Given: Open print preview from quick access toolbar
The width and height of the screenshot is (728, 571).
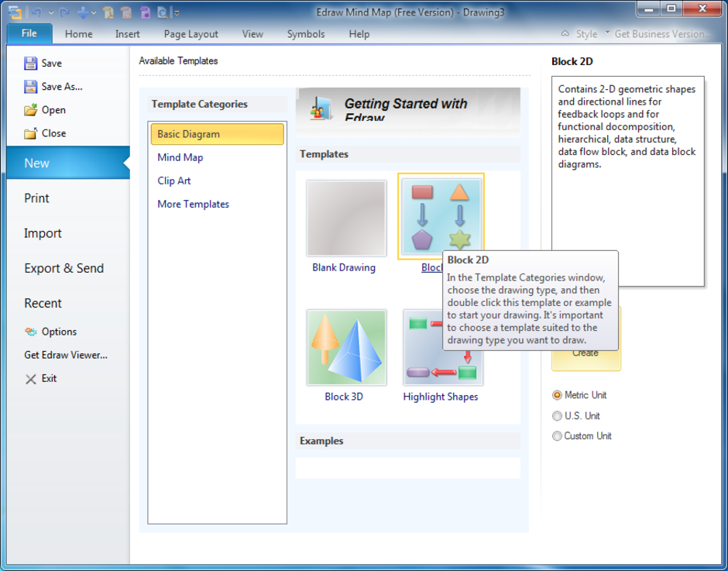Looking at the screenshot, I should tap(163, 12).
